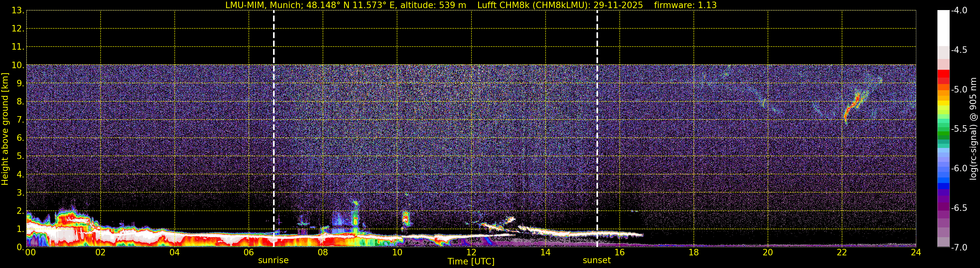Pick the green segment of the colorbar
980x268 pixels.
pos(944,134)
